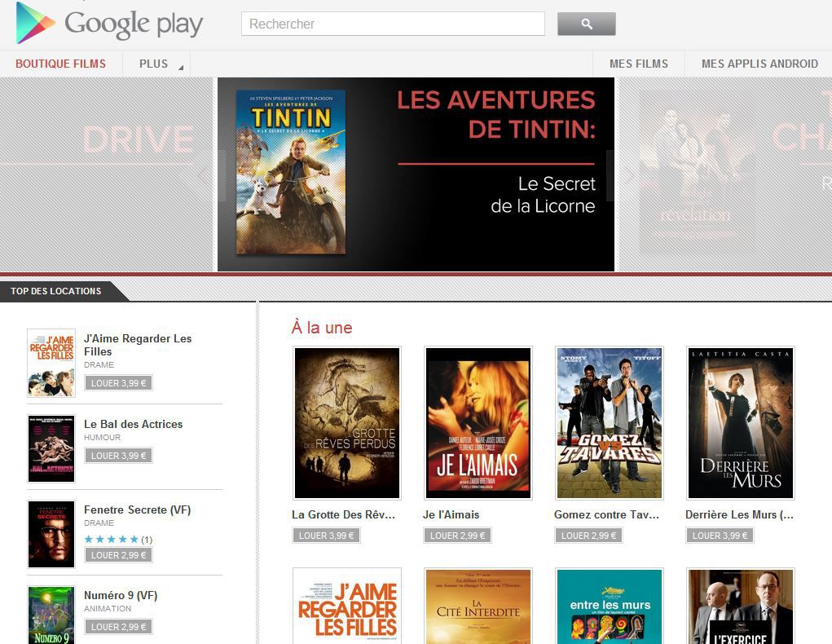Open the J'Aime Regarder Les Filles title link
The height and width of the screenshot is (644, 832).
click(138, 345)
